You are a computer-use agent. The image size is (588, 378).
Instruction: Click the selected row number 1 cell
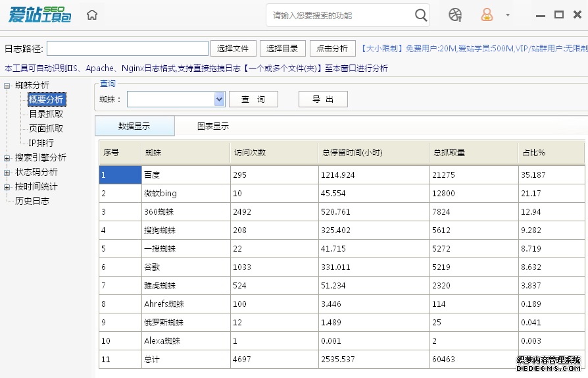point(120,175)
